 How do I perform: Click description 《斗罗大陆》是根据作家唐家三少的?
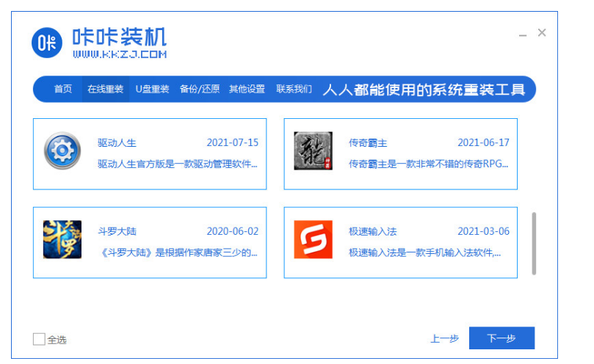178,252
